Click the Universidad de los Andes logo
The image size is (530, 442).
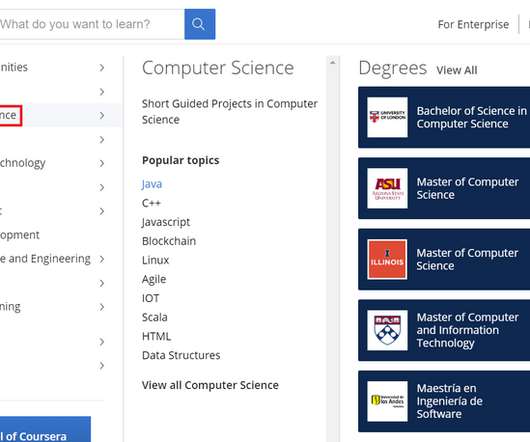(387, 401)
